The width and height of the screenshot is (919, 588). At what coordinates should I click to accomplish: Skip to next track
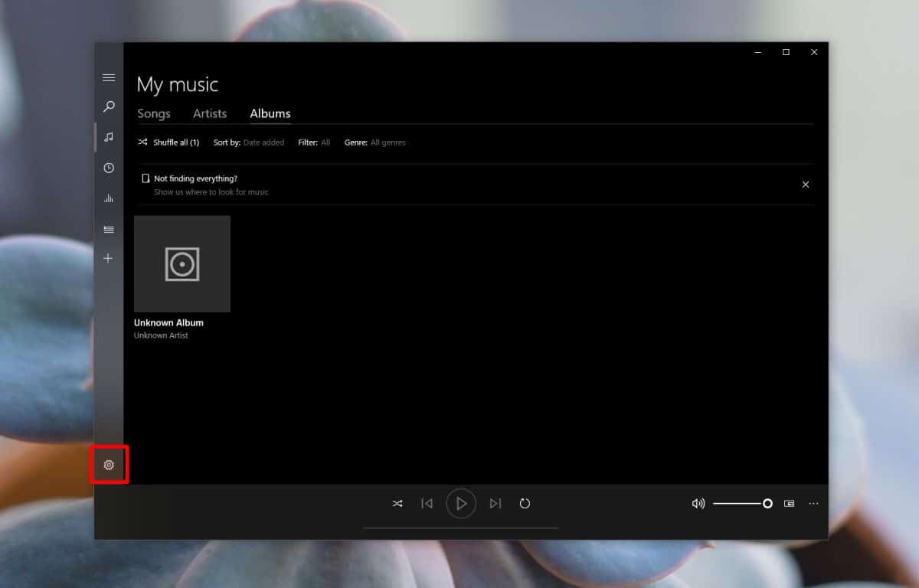point(495,504)
